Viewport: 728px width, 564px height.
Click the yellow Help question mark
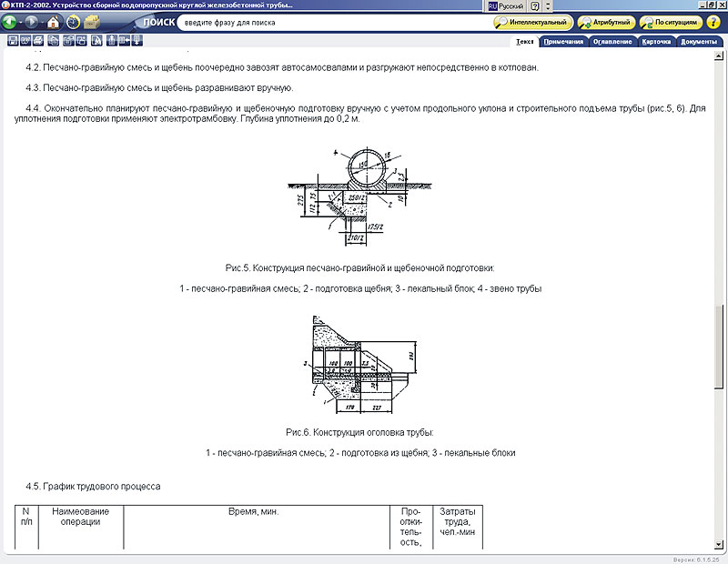(x=713, y=21)
